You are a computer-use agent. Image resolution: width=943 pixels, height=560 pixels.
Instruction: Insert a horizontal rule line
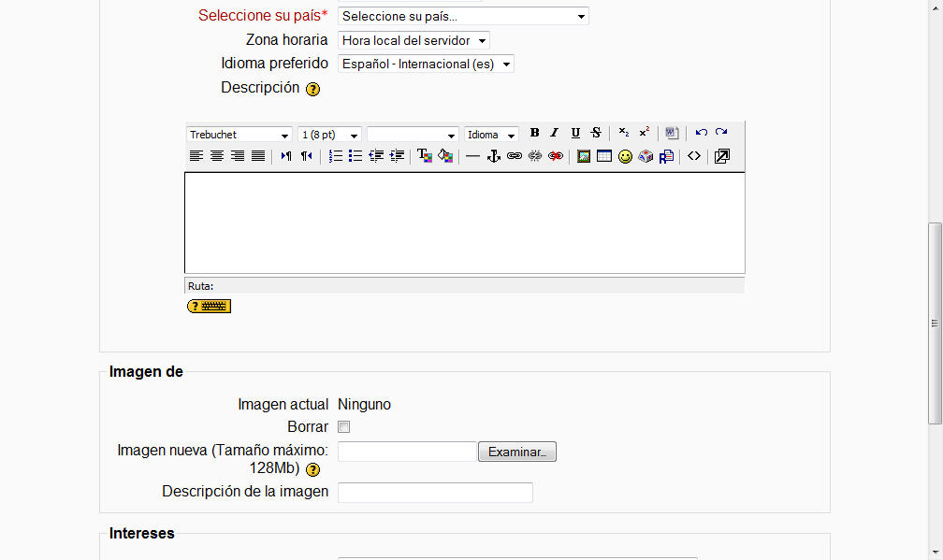click(472, 156)
